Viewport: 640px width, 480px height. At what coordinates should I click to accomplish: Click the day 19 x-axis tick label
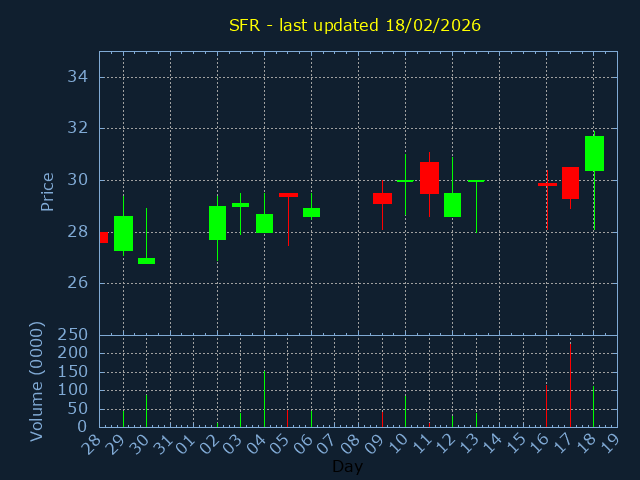click(610, 442)
